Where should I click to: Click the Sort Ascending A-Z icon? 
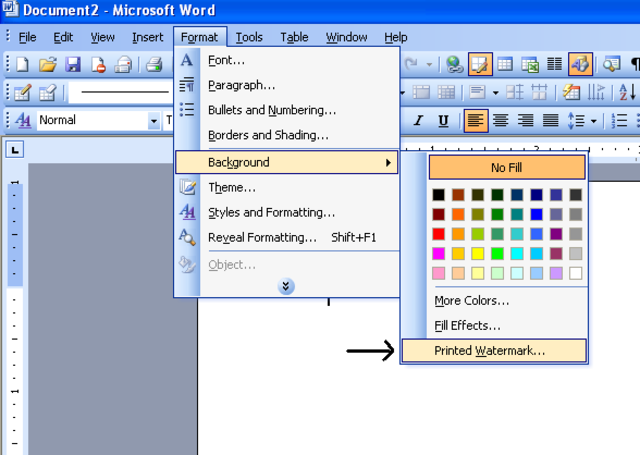627,92
